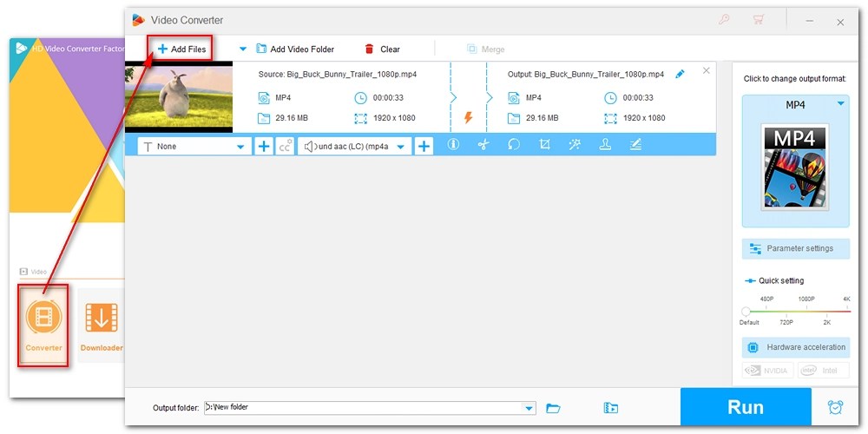Open the Rotate tool
Screen dimensions: 868x434
(x=514, y=144)
